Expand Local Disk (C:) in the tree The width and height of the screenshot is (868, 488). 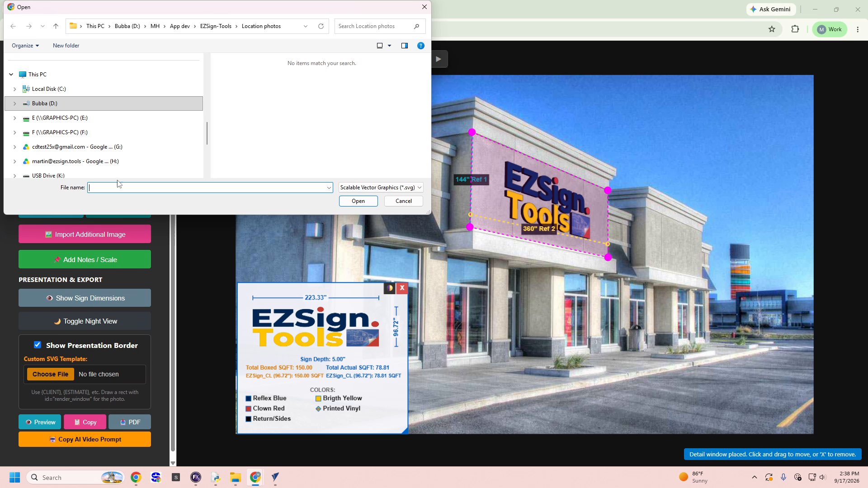pyautogui.click(x=14, y=89)
